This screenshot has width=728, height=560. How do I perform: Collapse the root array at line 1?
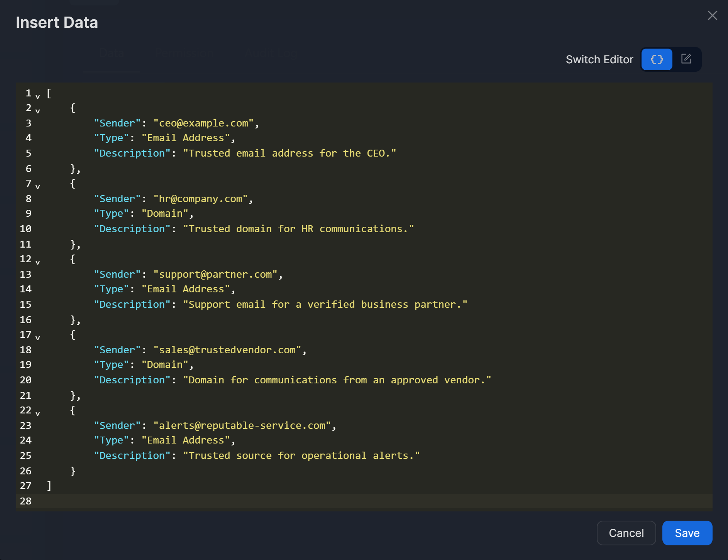[x=38, y=96]
